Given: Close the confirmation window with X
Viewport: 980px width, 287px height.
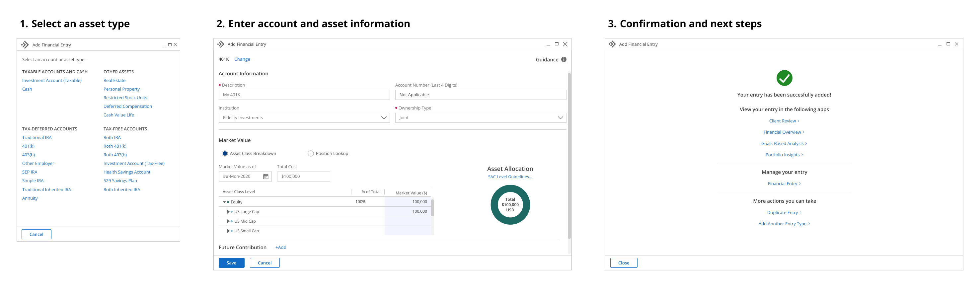Looking at the screenshot, I should tap(956, 44).
